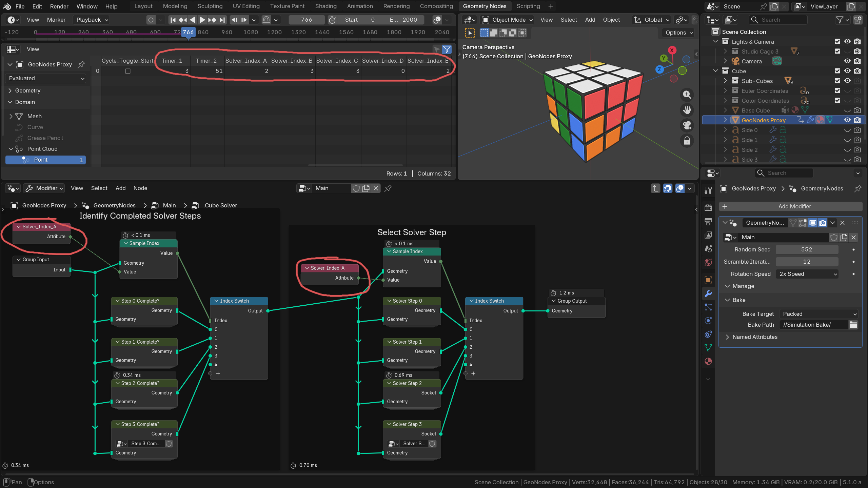Open the Playback dropdown
The height and width of the screenshot is (488, 868).
[91, 20]
